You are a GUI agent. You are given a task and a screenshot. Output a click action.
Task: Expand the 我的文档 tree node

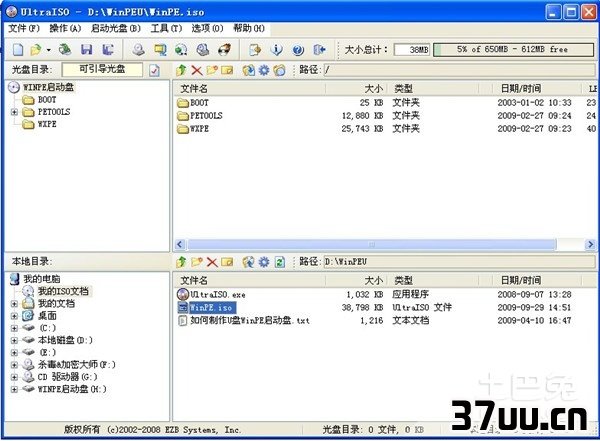(14, 304)
